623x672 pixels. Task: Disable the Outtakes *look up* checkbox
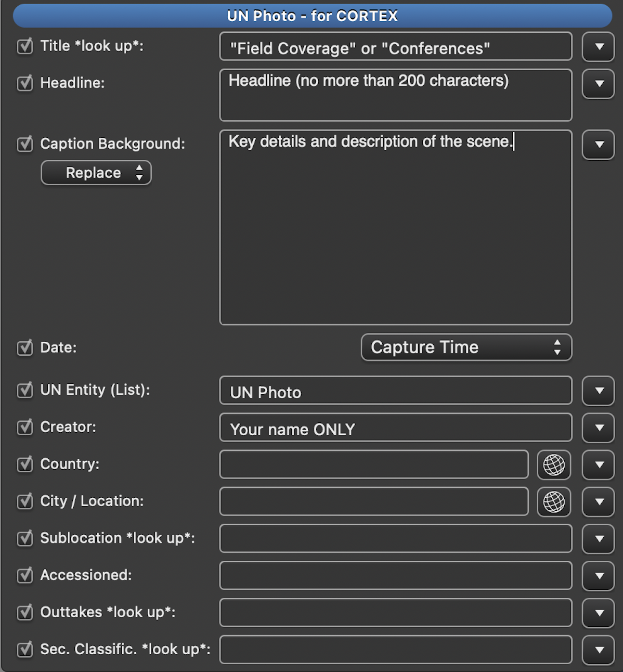[25, 612]
